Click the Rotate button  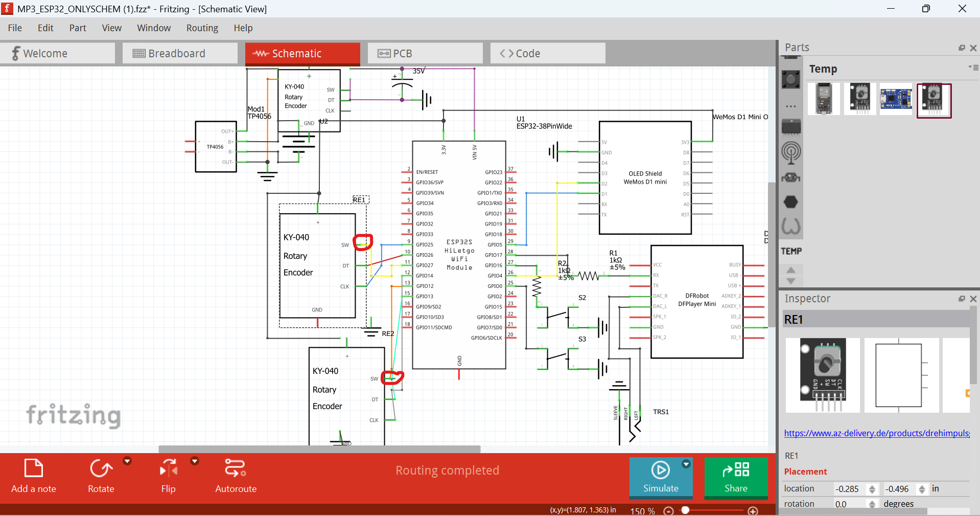click(x=101, y=476)
